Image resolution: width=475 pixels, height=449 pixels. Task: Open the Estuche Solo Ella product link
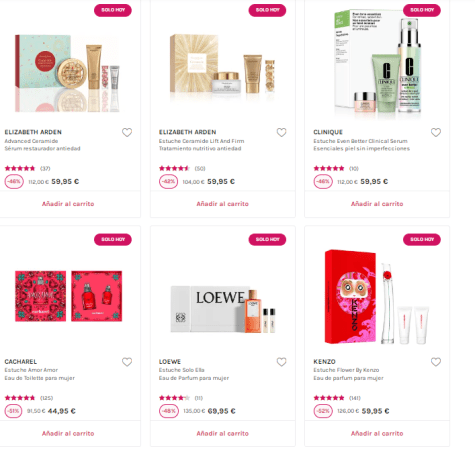point(181,370)
